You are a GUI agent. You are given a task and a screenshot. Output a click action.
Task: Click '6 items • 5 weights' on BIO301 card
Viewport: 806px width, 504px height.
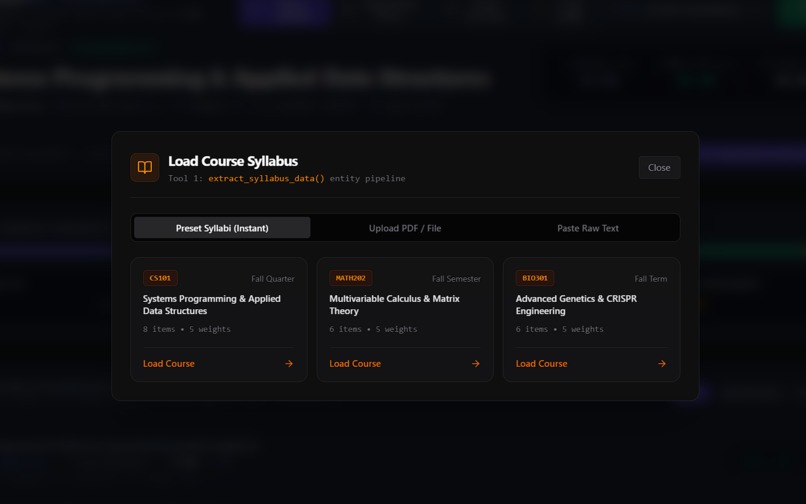559,329
